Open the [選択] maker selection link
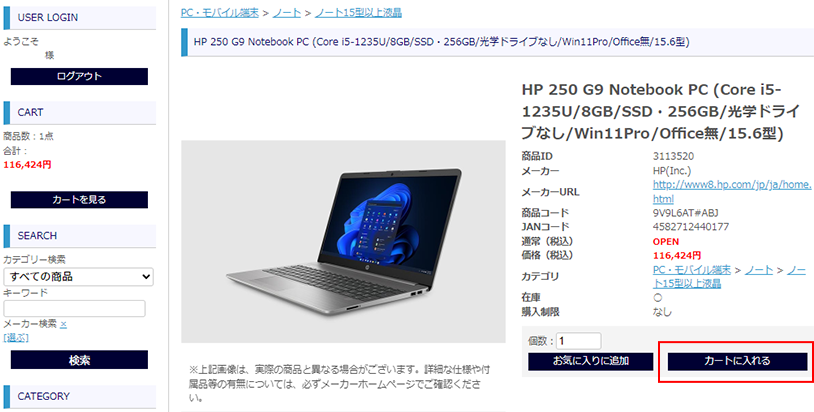This screenshot has width=814, height=412. coord(16,338)
